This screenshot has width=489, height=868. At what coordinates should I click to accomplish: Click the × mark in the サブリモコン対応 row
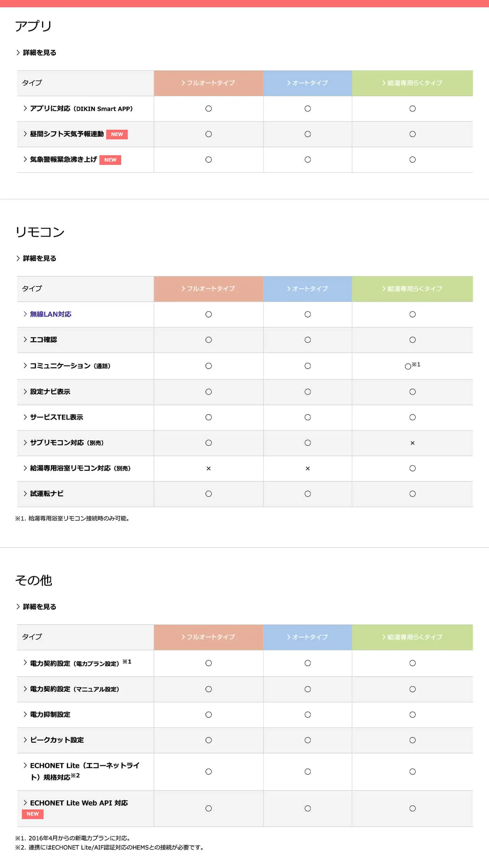click(412, 443)
